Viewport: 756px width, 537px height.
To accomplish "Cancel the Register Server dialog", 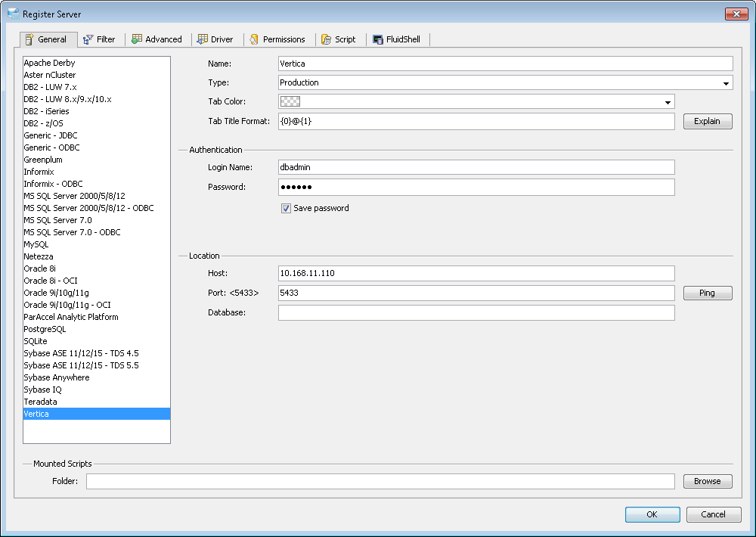I will [713, 514].
